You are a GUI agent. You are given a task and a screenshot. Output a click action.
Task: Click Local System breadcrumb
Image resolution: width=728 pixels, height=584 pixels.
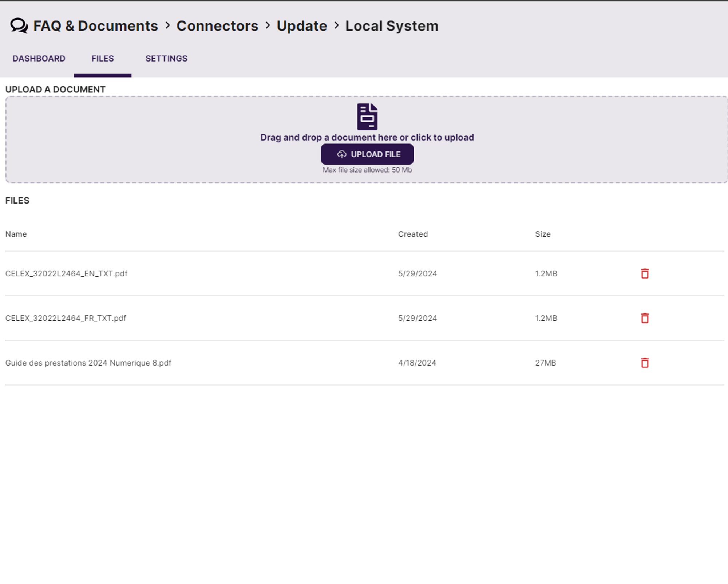click(392, 26)
